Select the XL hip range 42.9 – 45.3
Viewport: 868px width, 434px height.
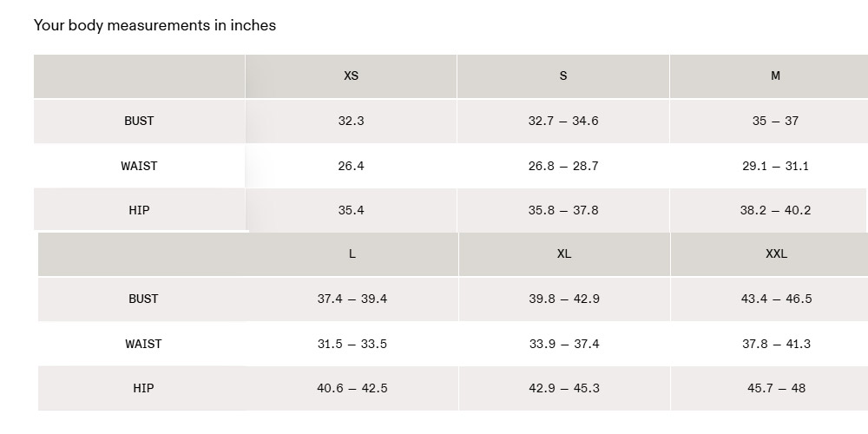(x=564, y=388)
